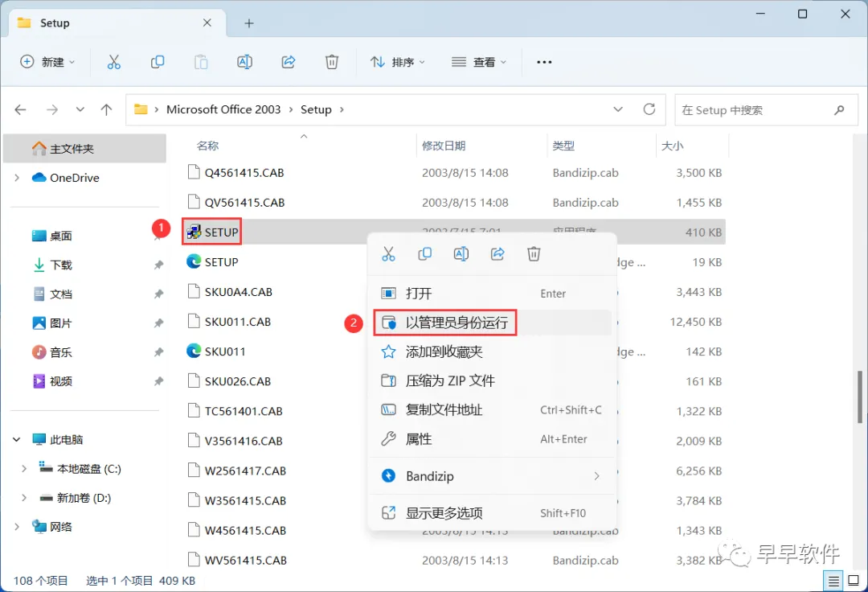Unpin the Music (音乐) pin icon
The image size is (868, 592).
tap(159, 351)
